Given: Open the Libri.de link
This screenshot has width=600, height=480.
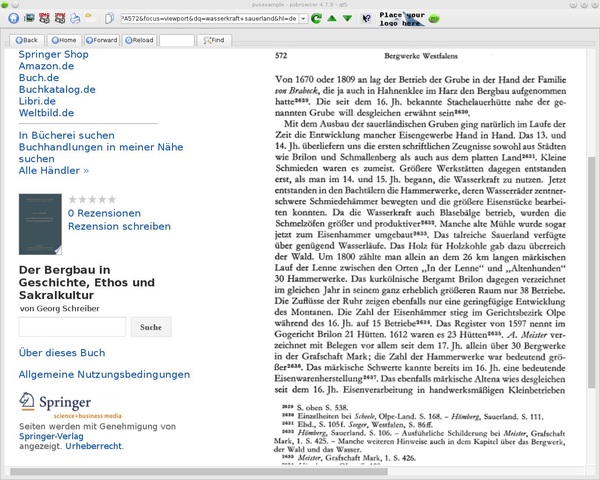Looking at the screenshot, I should [37, 101].
